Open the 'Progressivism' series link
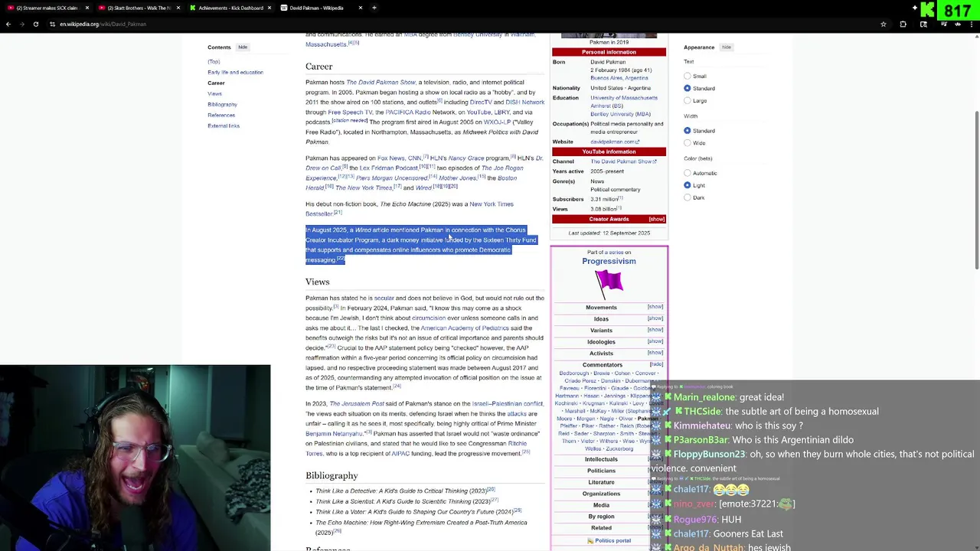 [609, 261]
